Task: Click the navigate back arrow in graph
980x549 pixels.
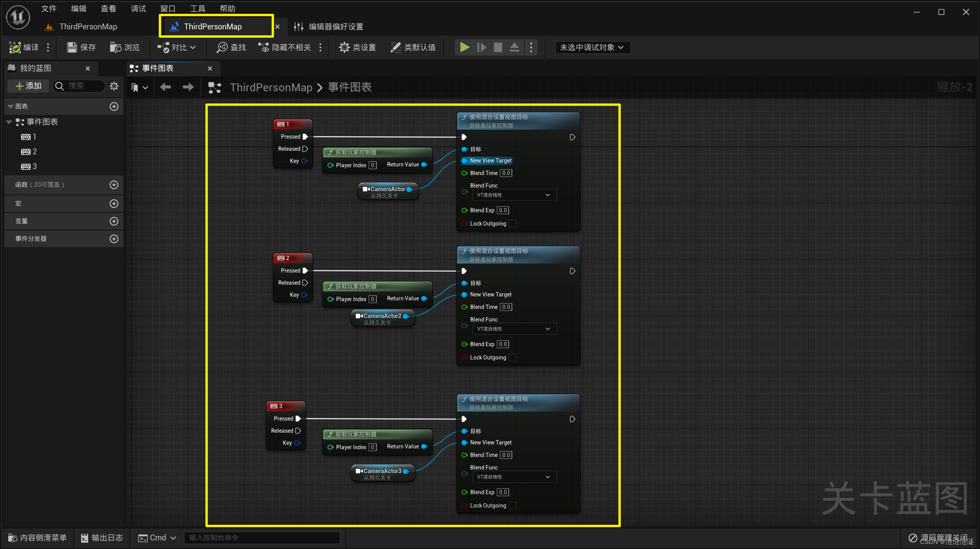Action: click(x=166, y=87)
